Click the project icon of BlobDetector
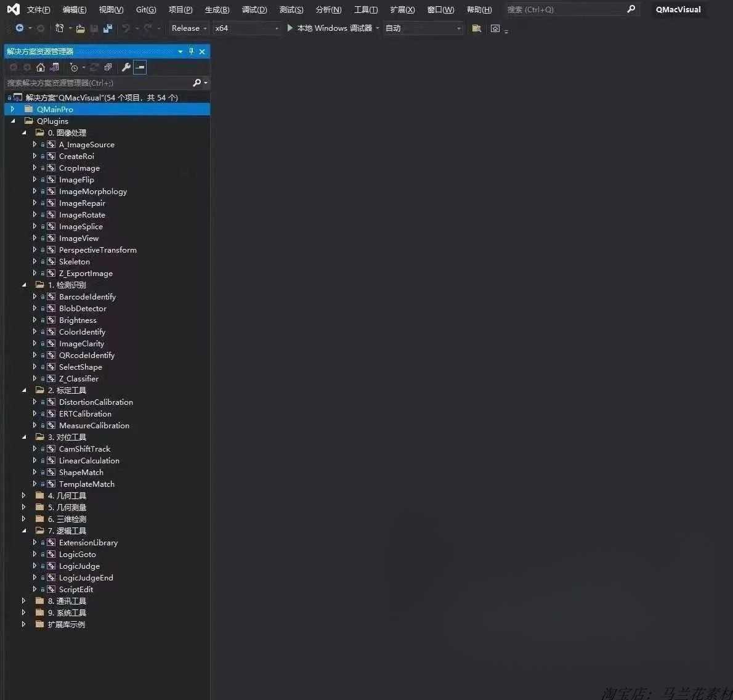The width and height of the screenshot is (733, 700). [x=51, y=308]
